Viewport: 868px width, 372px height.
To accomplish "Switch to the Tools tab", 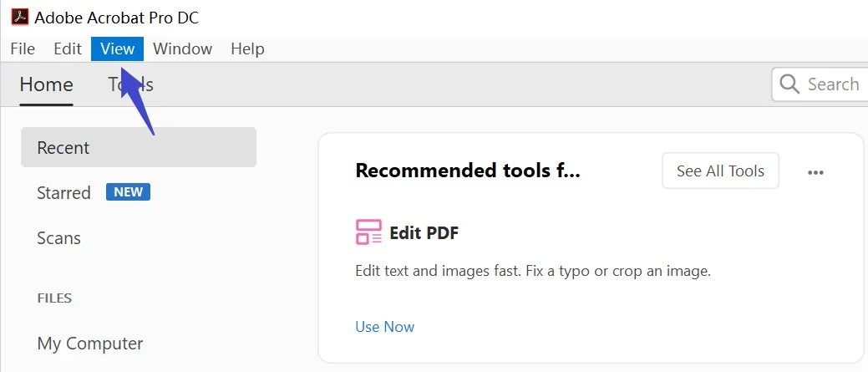I will (130, 84).
